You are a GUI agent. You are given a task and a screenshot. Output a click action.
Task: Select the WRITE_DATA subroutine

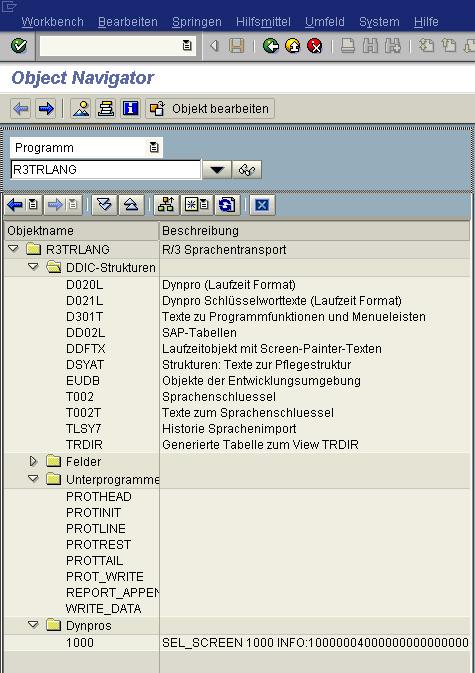pos(103,609)
